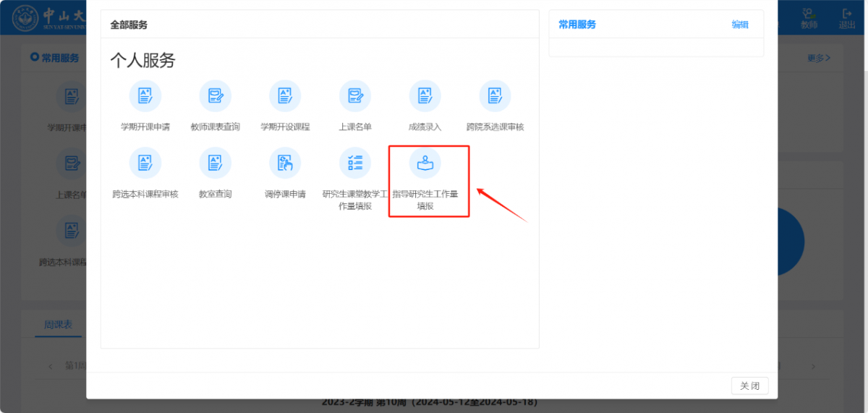Click the 退出 logout icon
Viewport: 868px width, 413px height.
click(847, 18)
